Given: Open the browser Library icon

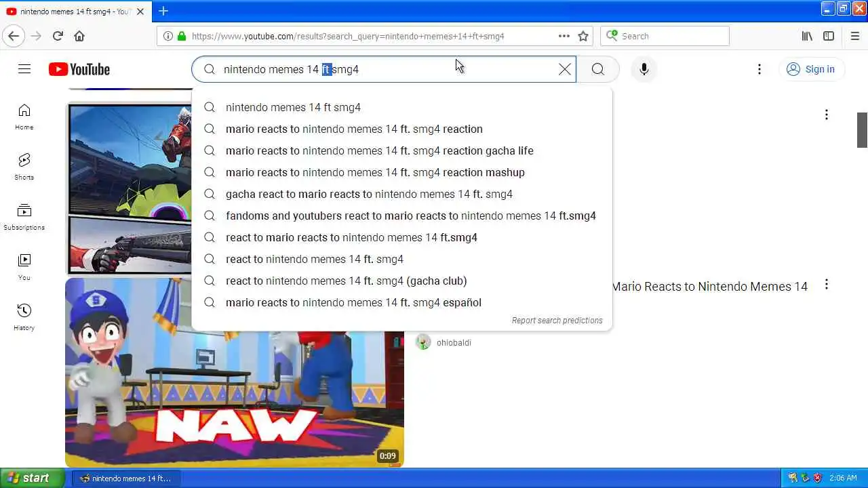Looking at the screenshot, I should point(807,36).
